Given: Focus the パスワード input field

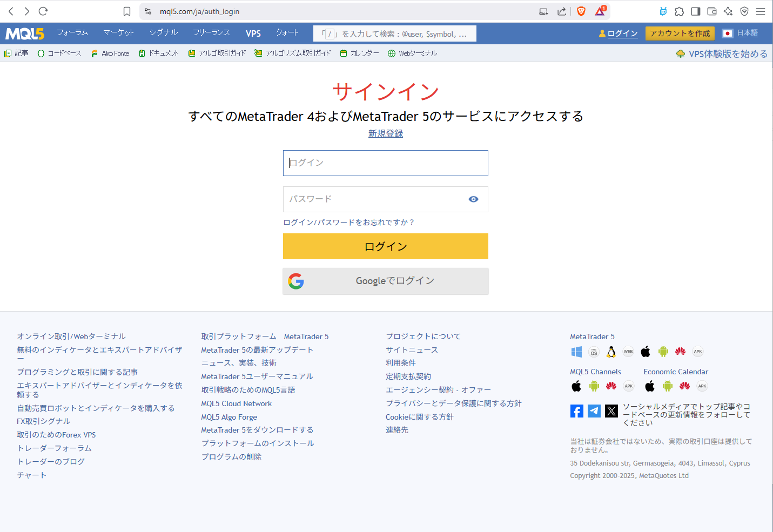Looking at the screenshot, I should pyautogui.click(x=386, y=199).
